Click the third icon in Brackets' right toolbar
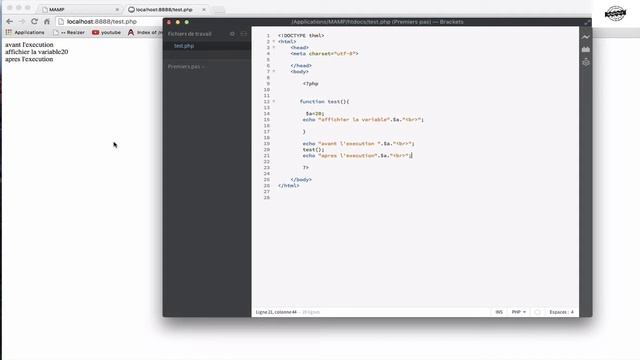640x360 pixels. 586,62
